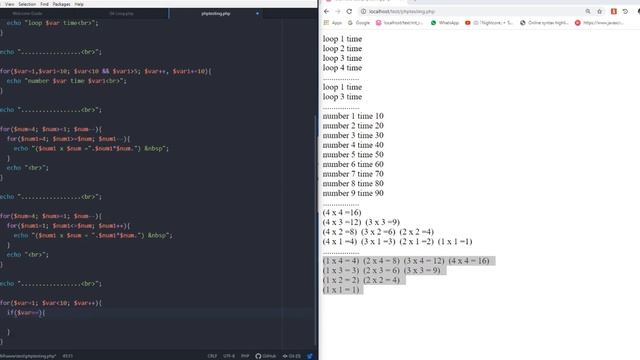The image size is (640, 360).
Task: Click 'loop 3 time' in second output group
Action: (x=342, y=97)
